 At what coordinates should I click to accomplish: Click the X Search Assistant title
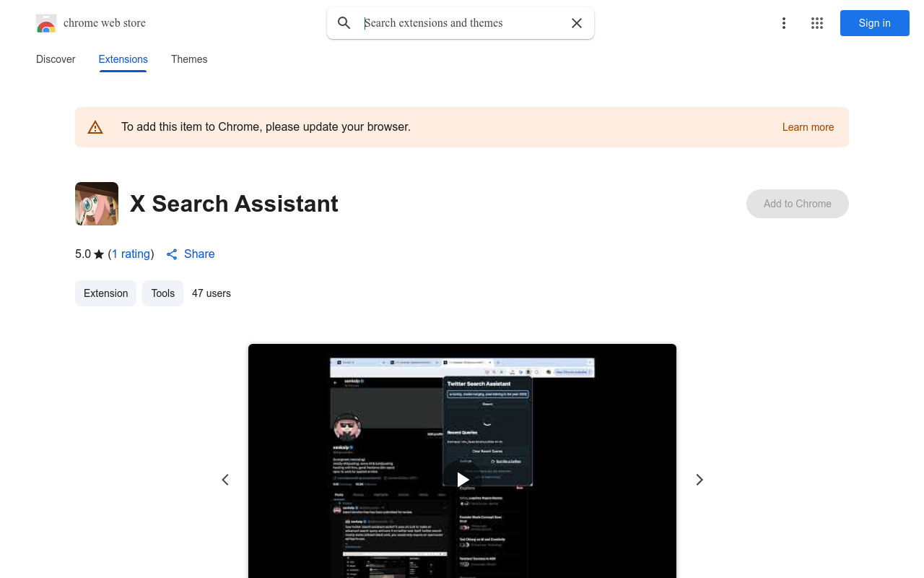[x=234, y=204]
